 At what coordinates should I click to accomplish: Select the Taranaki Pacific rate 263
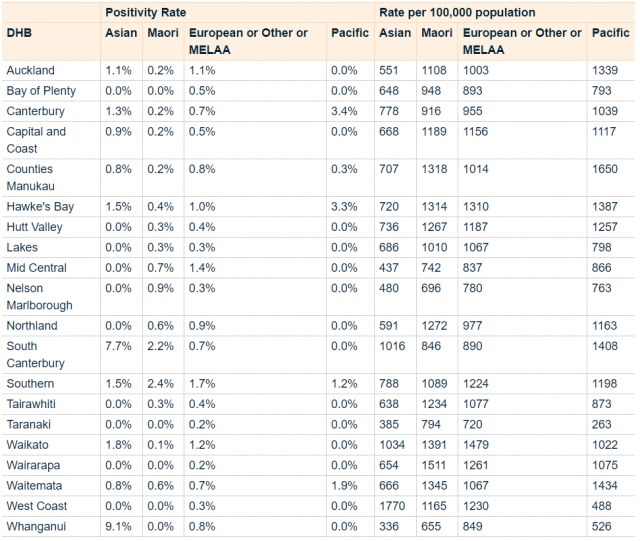point(602,425)
